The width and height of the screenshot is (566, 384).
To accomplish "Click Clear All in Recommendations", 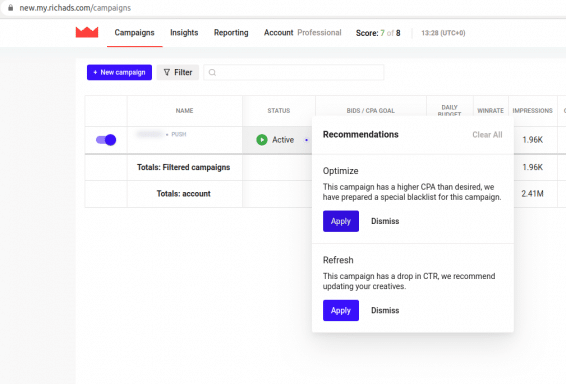I will (487, 135).
